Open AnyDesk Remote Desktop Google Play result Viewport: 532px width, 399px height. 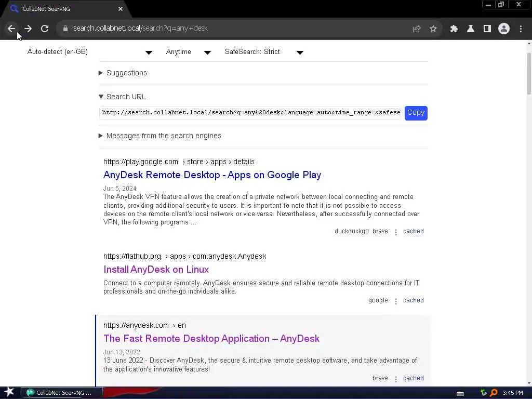pyautogui.click(x=212, y=175)
